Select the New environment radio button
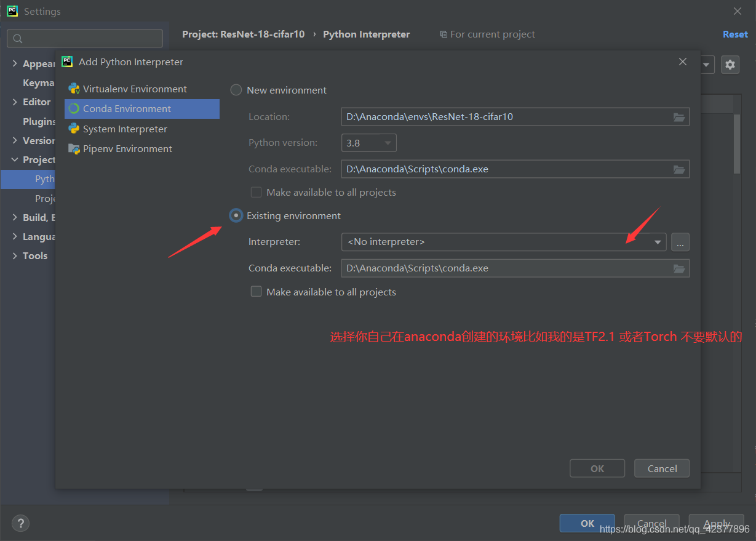Viewport: 756px width, 541px height. click(x=236, y=90)
